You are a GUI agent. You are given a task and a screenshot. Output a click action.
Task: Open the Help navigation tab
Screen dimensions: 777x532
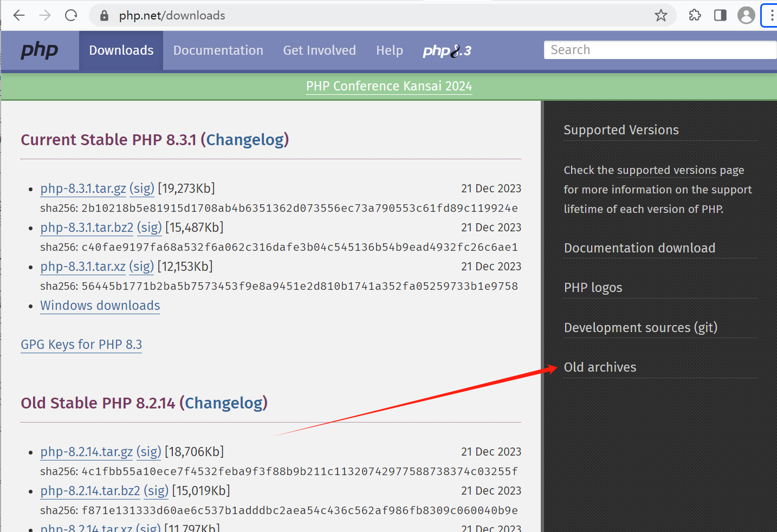(390, 50)
